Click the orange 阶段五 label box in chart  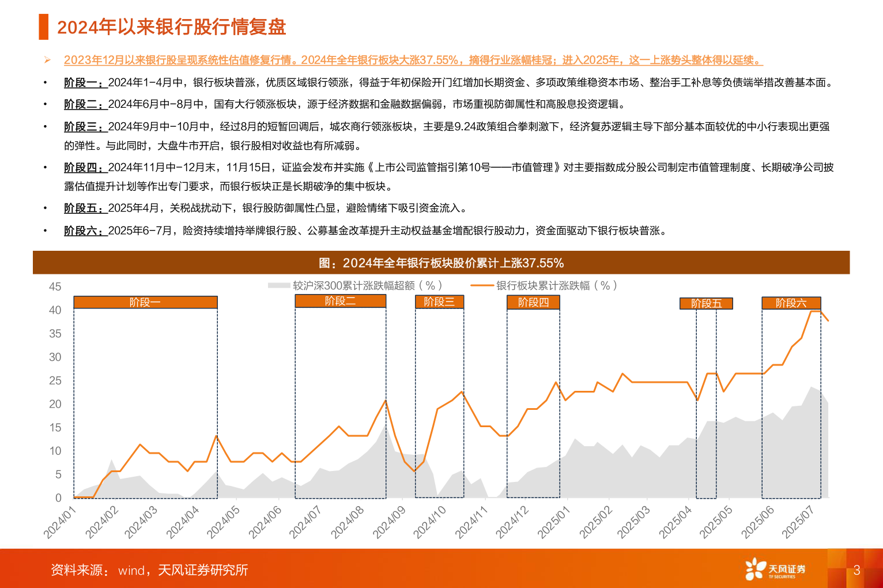706,303
